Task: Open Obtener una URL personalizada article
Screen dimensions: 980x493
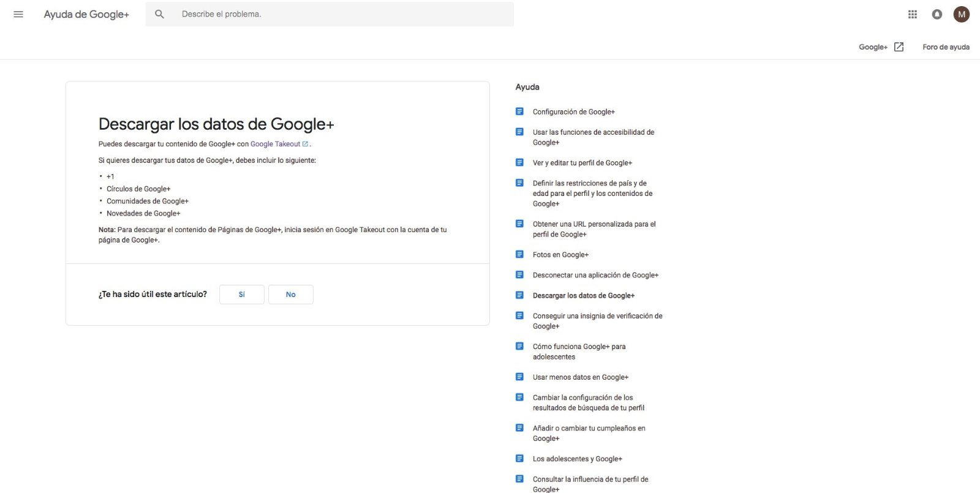Action: 594,229
